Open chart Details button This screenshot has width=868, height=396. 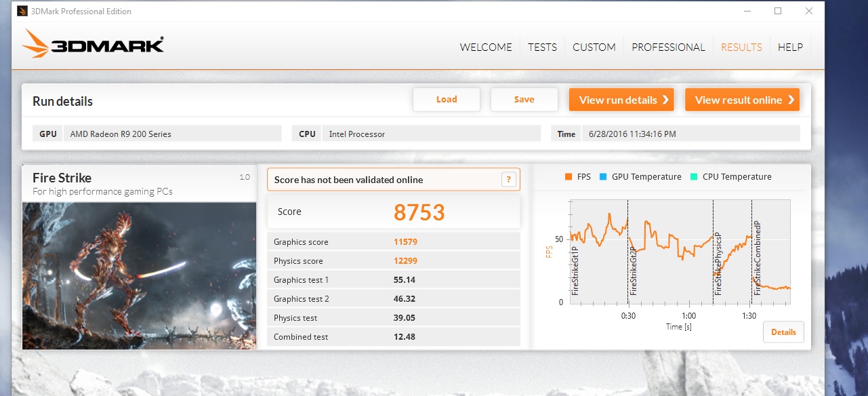click(783, 332)
